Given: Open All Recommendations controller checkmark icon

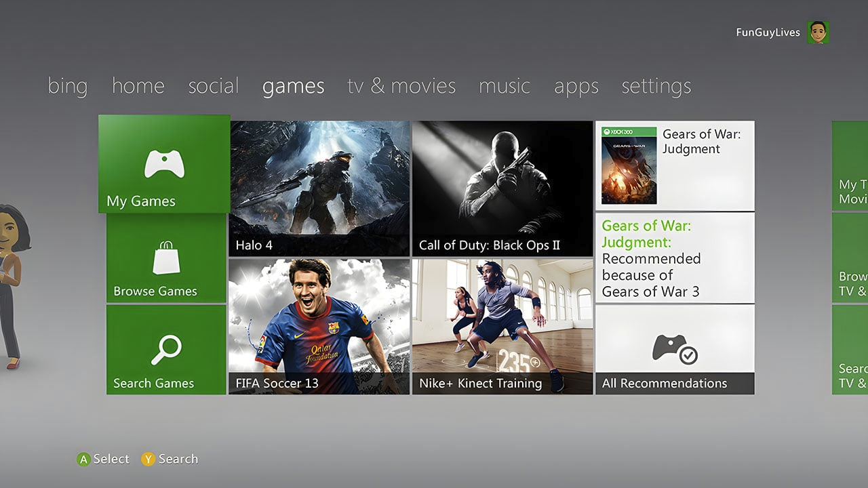Looking at the screenshot, I should click(675, 348).
